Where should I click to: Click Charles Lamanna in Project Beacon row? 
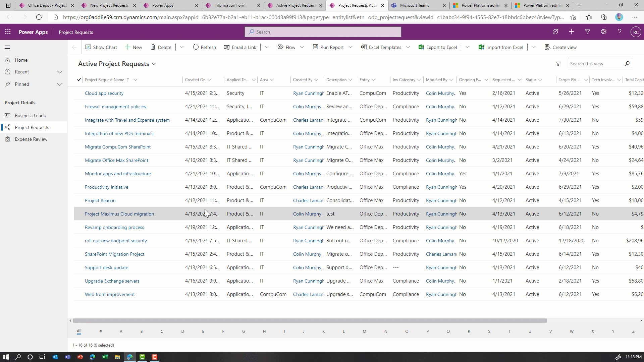pyautogui.click(x=308, y=200)
